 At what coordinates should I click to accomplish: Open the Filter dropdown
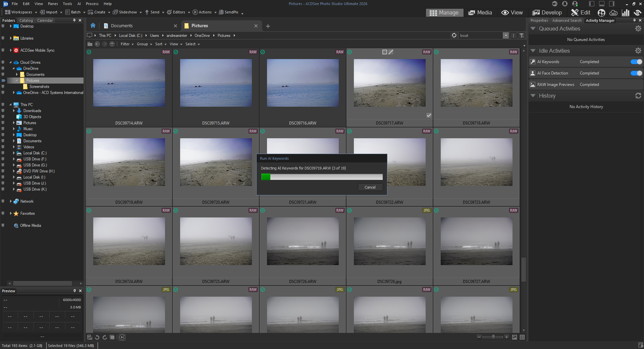pyautogui.click(x=127, y=44)
